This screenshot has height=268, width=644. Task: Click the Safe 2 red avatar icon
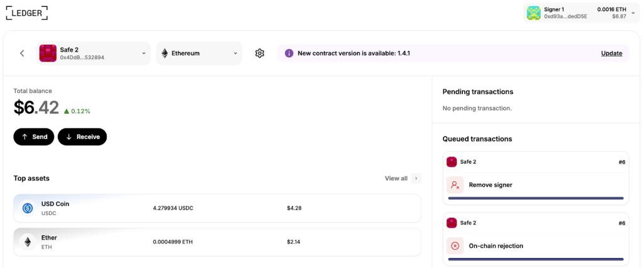click(x=48, y=53)
